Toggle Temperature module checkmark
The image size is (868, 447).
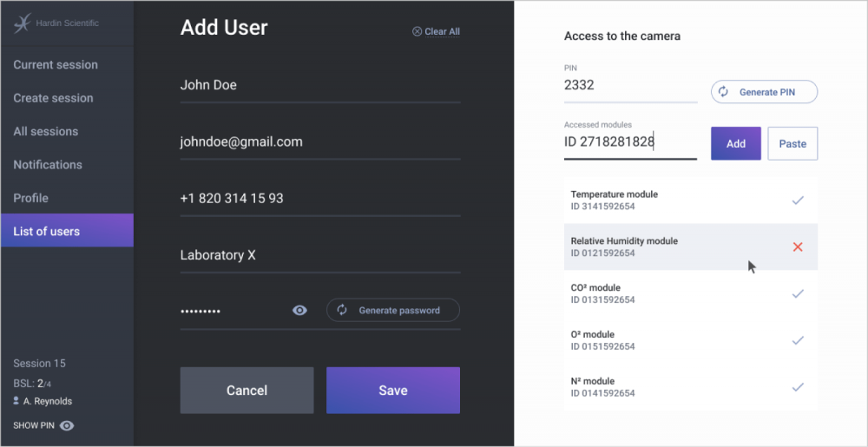(798, 200)
